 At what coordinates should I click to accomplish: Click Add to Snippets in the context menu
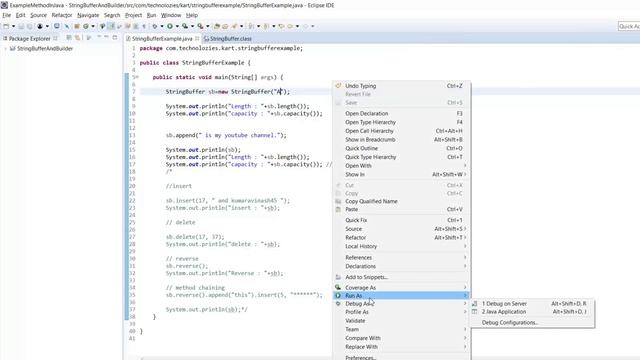[402, 277]
